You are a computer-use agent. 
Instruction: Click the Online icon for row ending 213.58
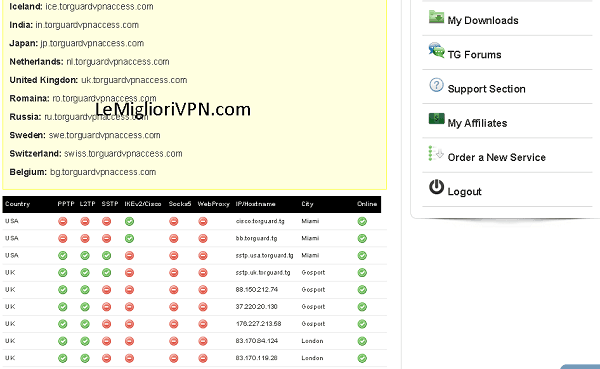point(362,324)
